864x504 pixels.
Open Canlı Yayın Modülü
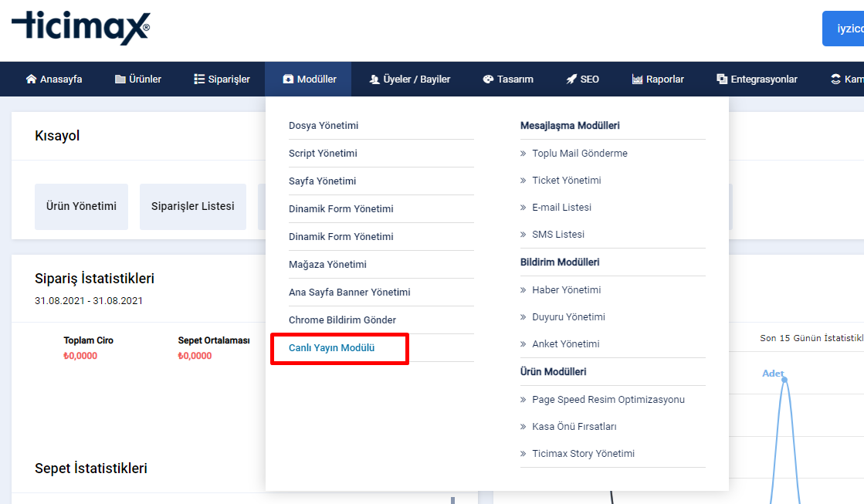click(x=332, y=347)
